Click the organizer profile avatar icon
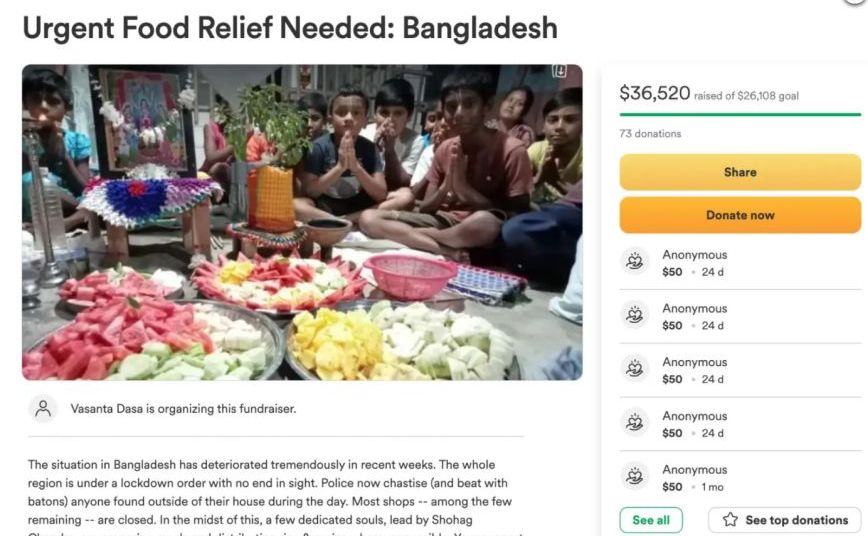 tap(43, 408)
